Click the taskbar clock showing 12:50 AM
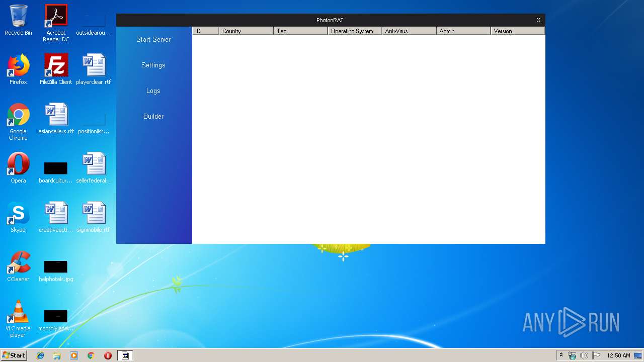644x362 pixels. click(x=618, y=355)
